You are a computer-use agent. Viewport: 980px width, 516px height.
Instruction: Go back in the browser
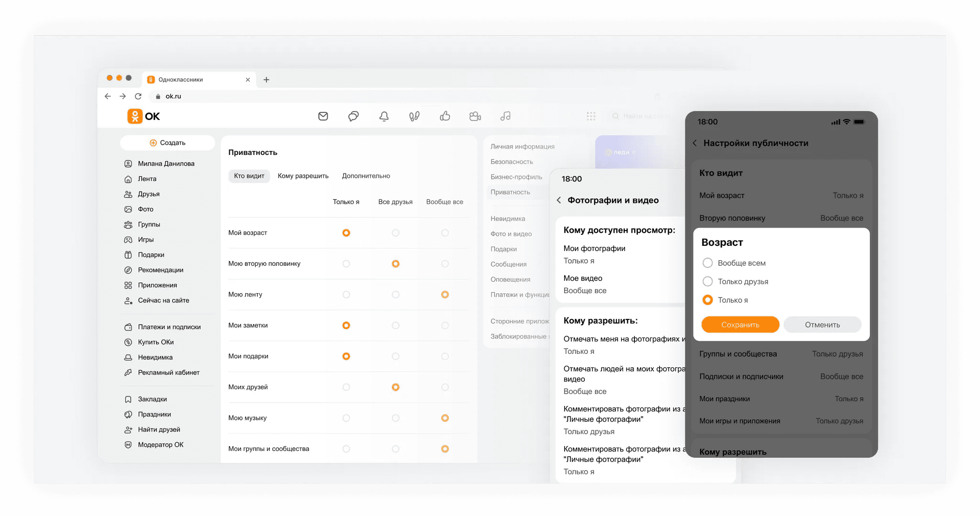click(108, 96)
